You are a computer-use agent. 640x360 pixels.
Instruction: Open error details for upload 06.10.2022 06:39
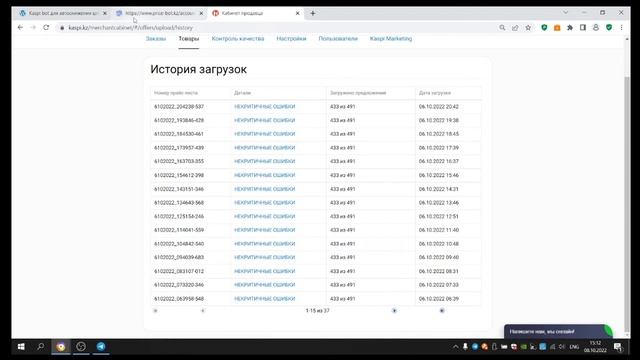tap(264, 299)
